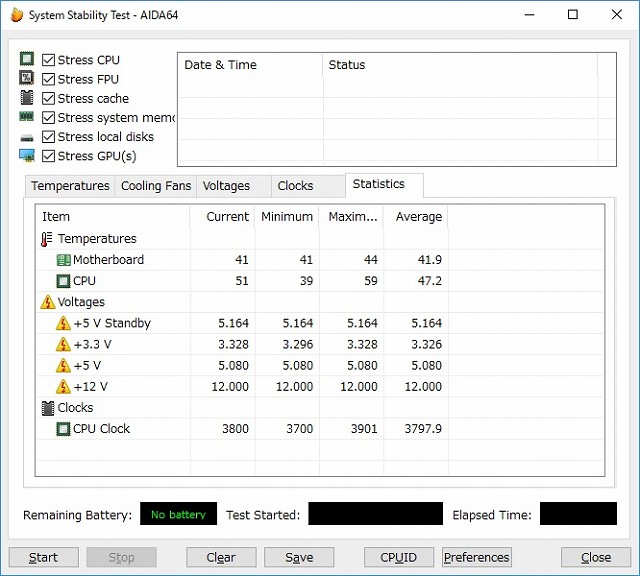The image size is (640, 576).
Task: Click the CPU chip icon beside Stress CPU
Action: pyautogui.click(x=27, y=59)
